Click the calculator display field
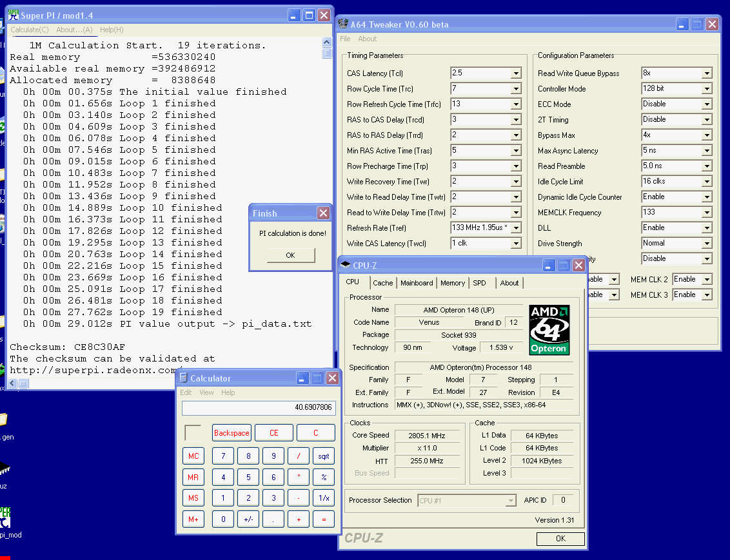The width and height of the screenshot is (730, 560). click(258, 408)
